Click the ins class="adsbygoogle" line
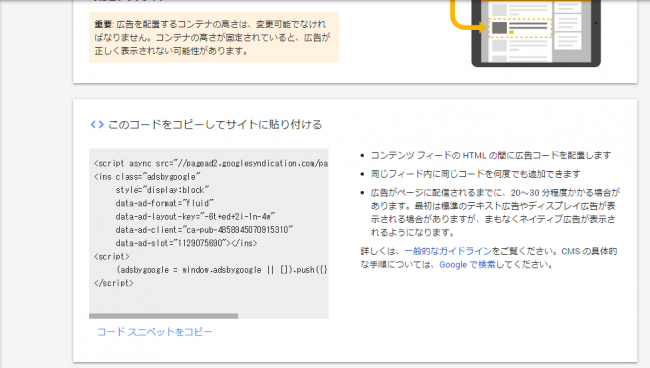 [147, 177]
